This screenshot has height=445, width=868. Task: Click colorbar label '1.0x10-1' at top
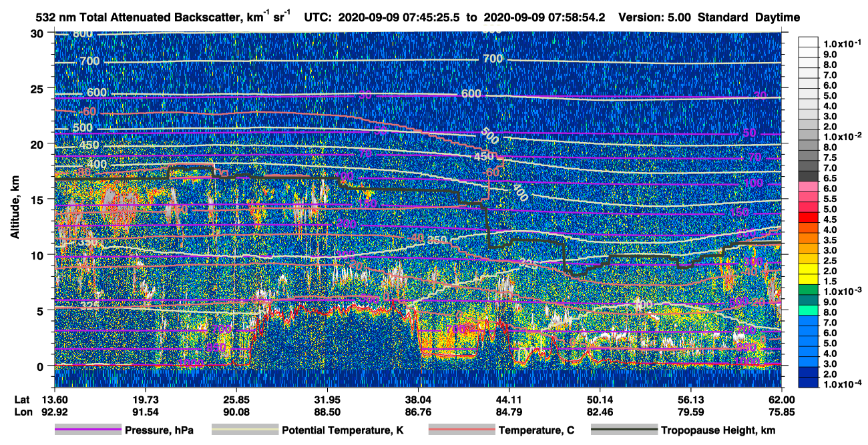[844, 43]
